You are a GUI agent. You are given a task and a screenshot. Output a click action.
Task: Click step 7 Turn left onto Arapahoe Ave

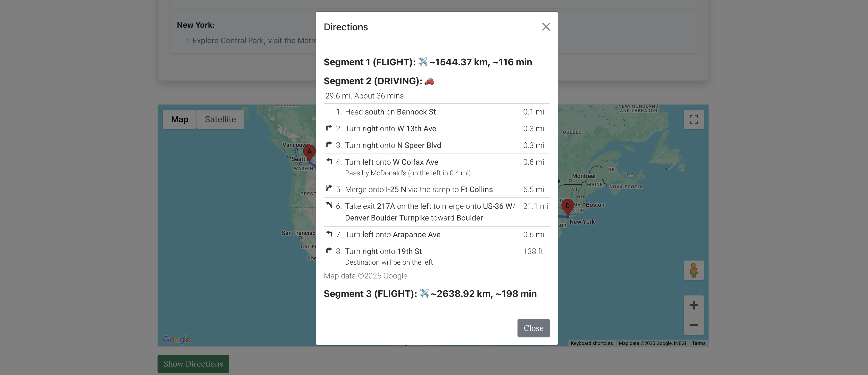click(392, 235)
